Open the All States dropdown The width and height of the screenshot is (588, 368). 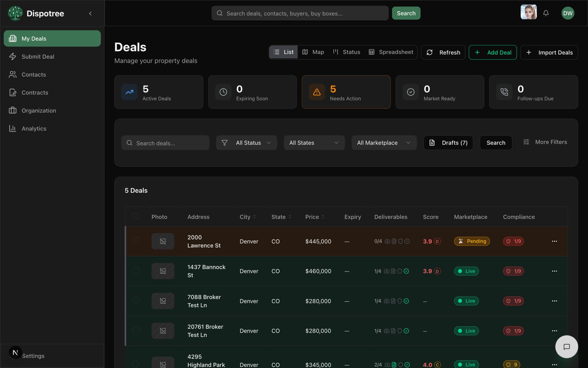coord(314,143)
